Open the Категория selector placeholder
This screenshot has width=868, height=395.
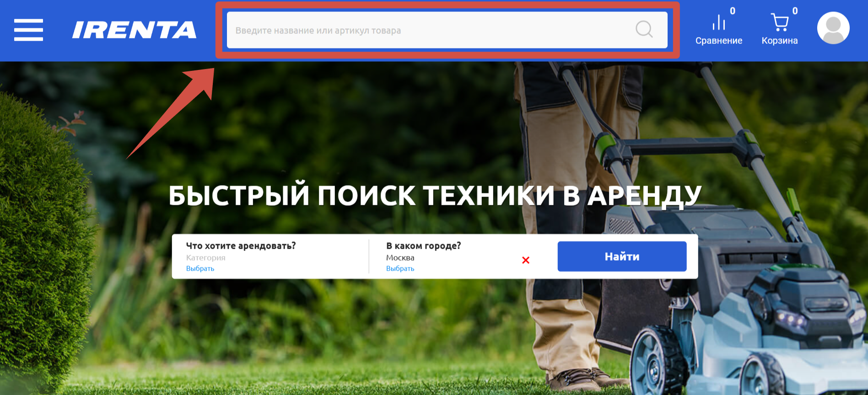coord(205,258)
